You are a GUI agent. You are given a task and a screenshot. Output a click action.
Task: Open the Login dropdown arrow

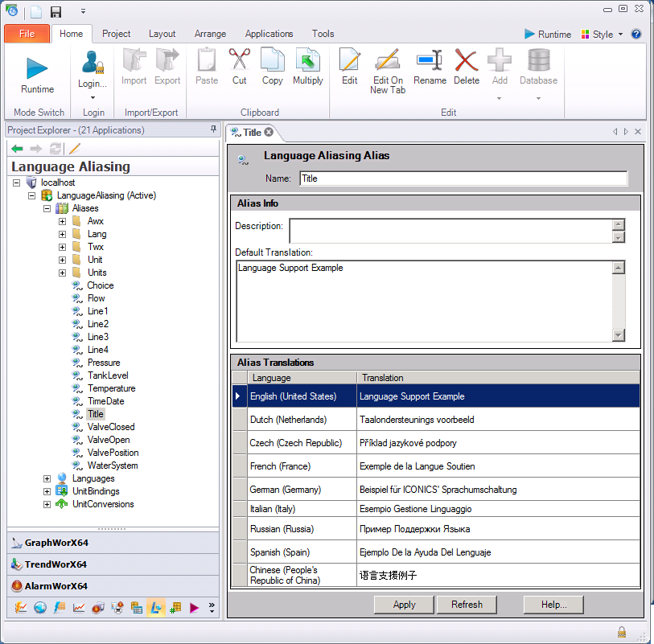(x=93, y=98)
